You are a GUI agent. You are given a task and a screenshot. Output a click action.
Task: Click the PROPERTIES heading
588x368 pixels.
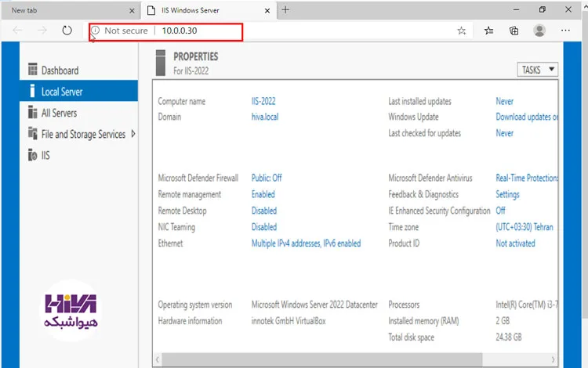pos(195,56)
